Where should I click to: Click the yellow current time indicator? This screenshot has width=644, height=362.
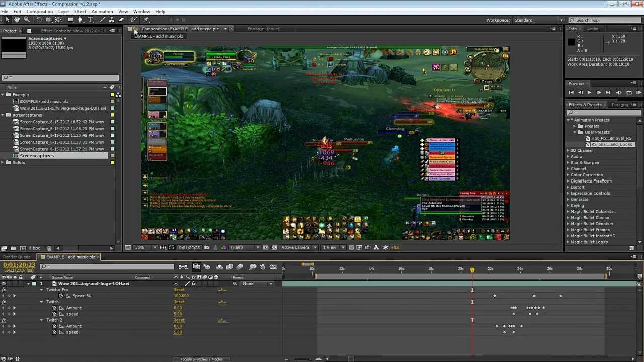(x=472, y=270)
